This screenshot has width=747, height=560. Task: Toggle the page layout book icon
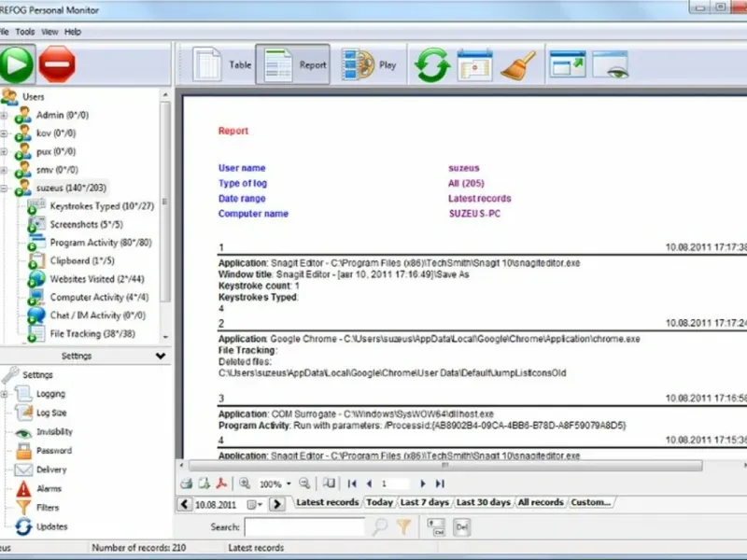[x=329, y=483]
